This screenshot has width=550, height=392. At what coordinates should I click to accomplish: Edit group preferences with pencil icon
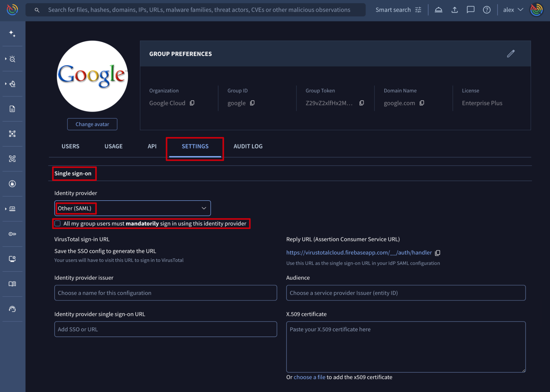coord(511,53)
